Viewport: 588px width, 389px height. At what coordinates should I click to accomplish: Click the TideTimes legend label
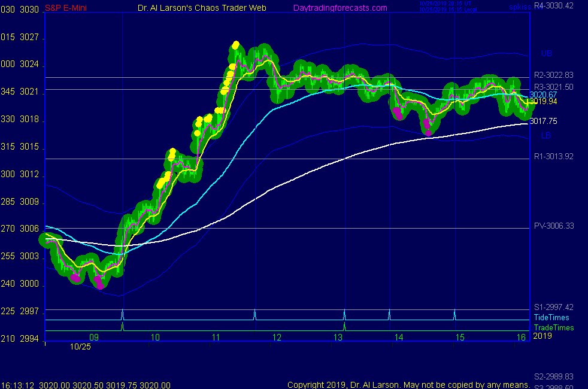click(x=551, y=317)
